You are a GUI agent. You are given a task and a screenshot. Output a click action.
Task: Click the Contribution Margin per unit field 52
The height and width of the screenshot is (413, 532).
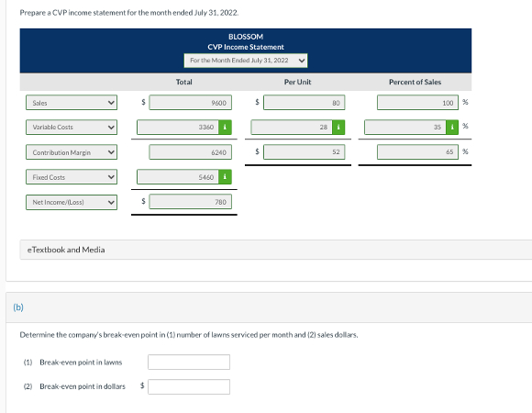(x=304, y=152)
